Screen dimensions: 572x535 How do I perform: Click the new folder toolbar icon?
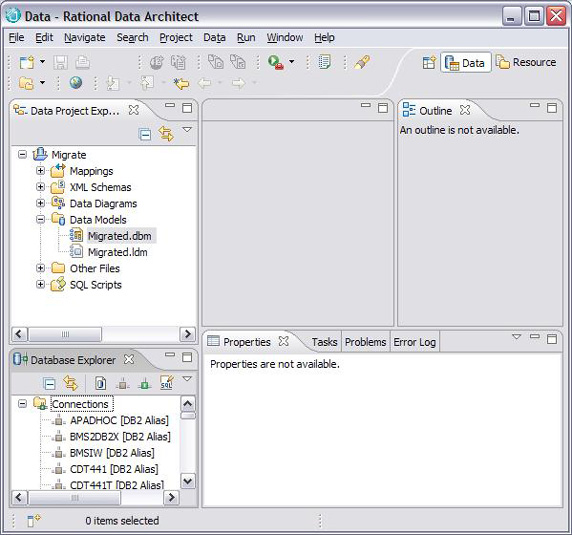pos(26,83)
